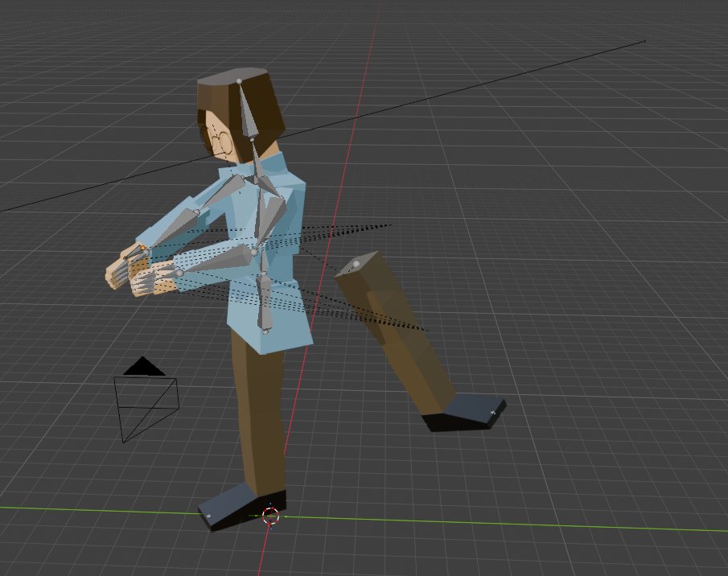Click the origin dot on the standing shoe
The width and height of the screenshot is (728, 576).
(x=208, y=516)
